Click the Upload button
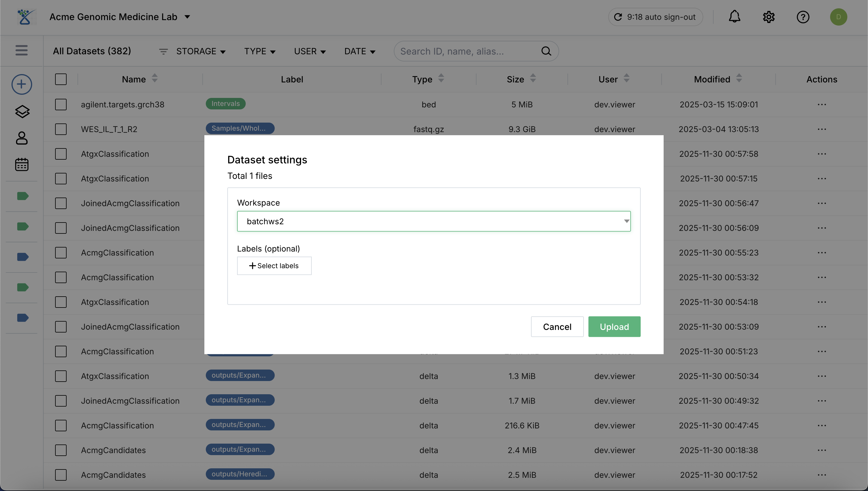This screenshot has height=491, width=868. coord(614,326)
